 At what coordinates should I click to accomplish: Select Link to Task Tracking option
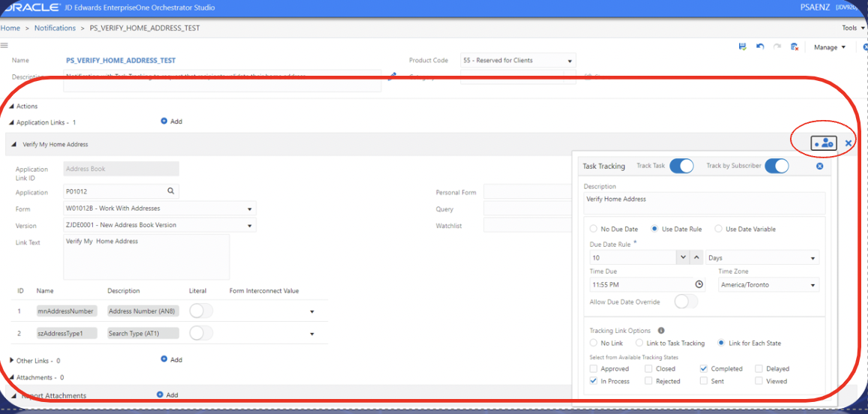tap(639, 343)
